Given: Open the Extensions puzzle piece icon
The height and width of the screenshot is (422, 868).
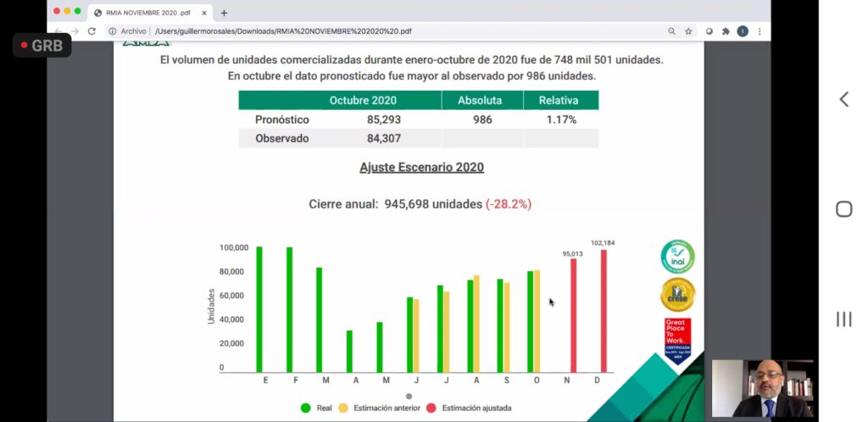Looking at the screenshot, I should (x=726, y=31).
